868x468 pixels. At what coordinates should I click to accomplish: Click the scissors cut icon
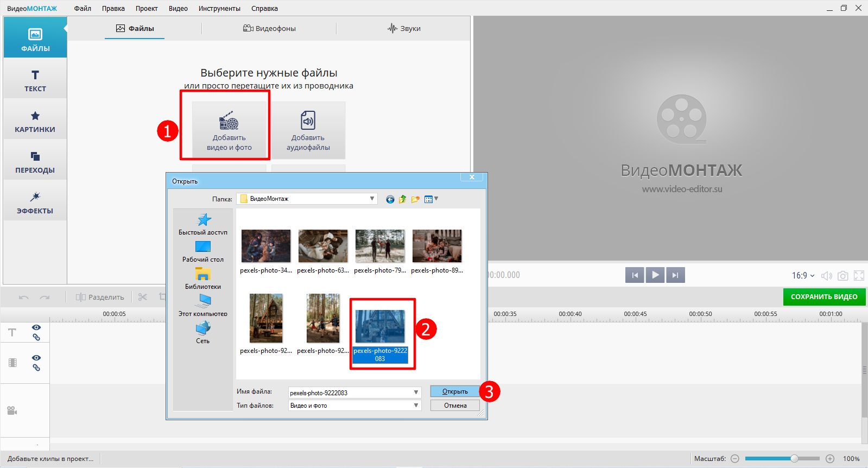143,297
